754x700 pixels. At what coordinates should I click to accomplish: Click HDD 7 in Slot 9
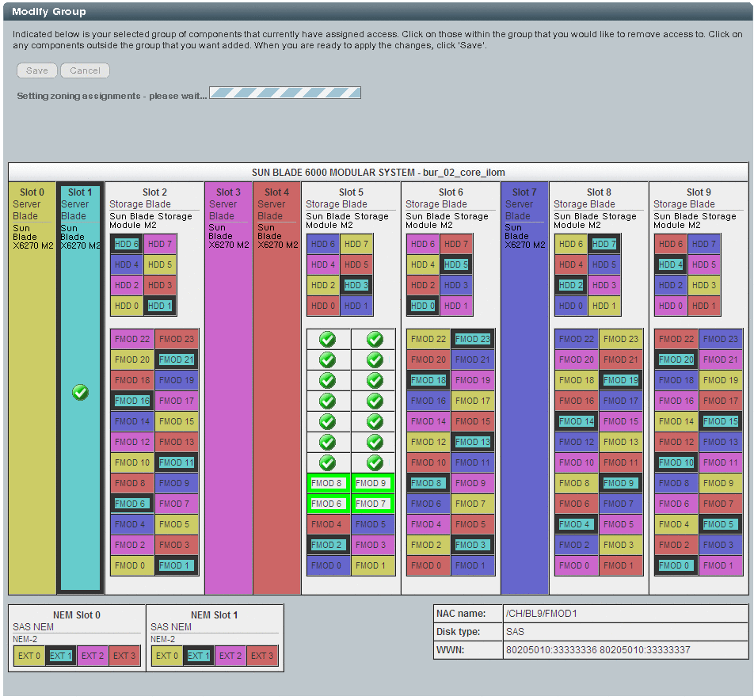click(x=704, y=244)
